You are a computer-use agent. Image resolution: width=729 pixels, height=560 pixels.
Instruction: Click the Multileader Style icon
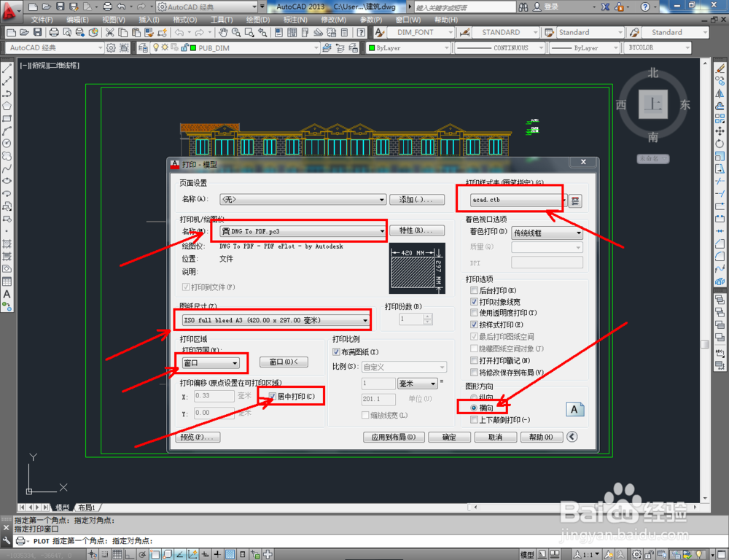pyautogui.click(x=634, y=32)
